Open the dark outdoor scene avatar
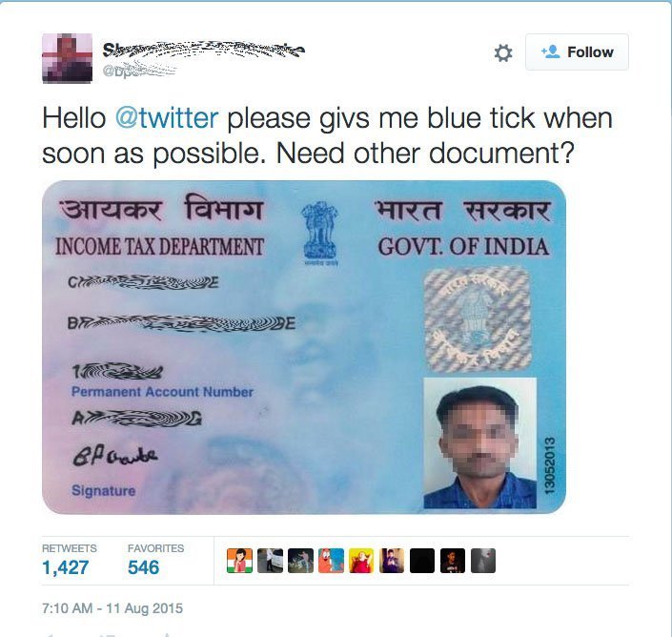 click(x=300, y=561)
